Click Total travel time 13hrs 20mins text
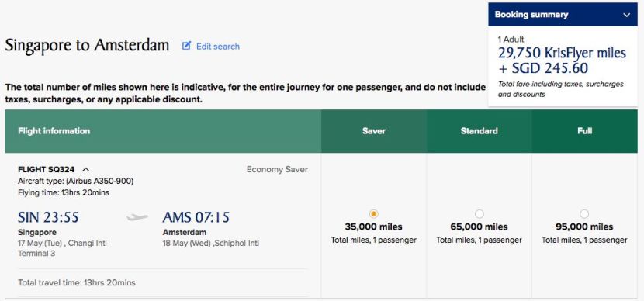Screen dimensions: 644x301 [x=77, y=282]
